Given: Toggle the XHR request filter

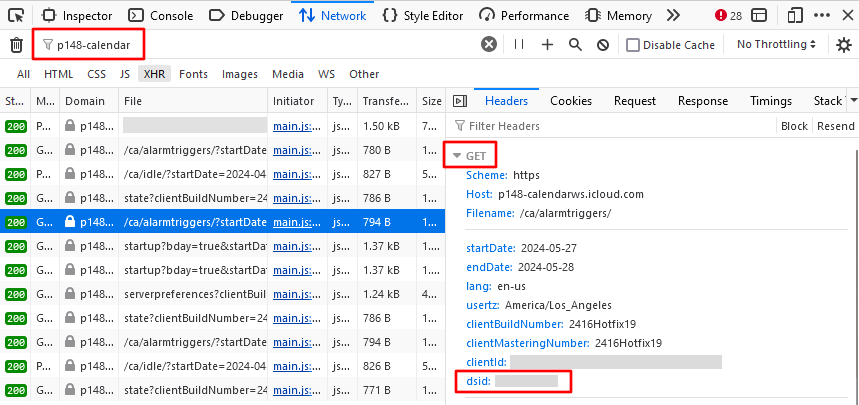Looking at the screenshot, I should (154, 74).
